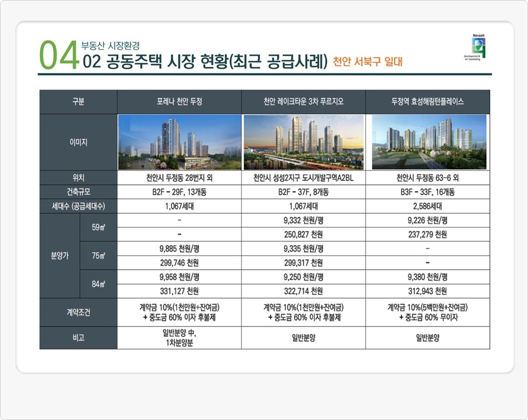528x420 pixels.
Task: Click the 건축규모 row label
Action: point(78,192)
